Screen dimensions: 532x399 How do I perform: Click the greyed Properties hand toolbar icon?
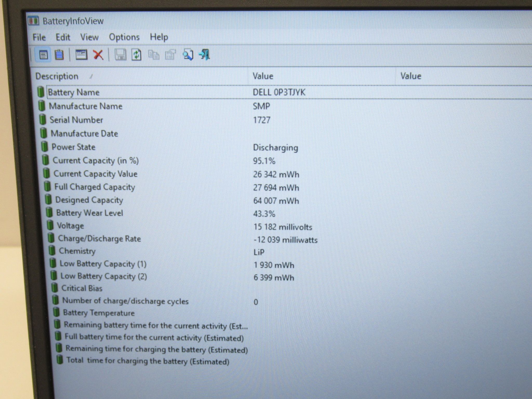coord(170,55)
